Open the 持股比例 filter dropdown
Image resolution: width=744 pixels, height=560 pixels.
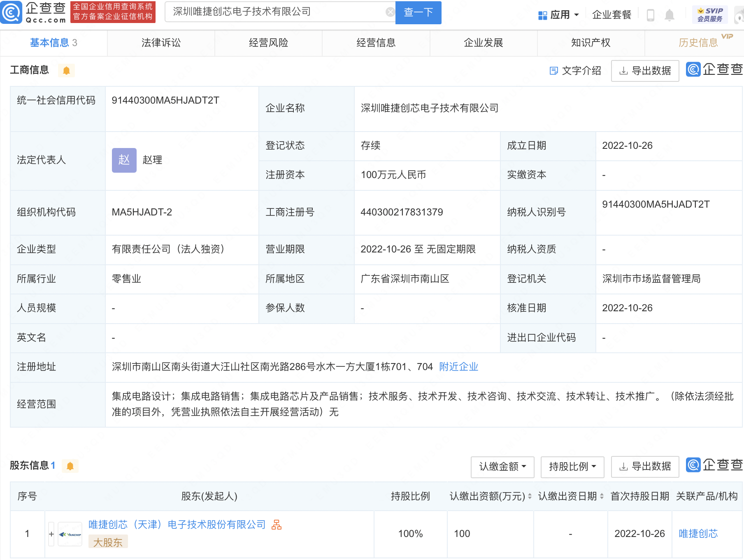pyautogui.click(x=572, y=467)
